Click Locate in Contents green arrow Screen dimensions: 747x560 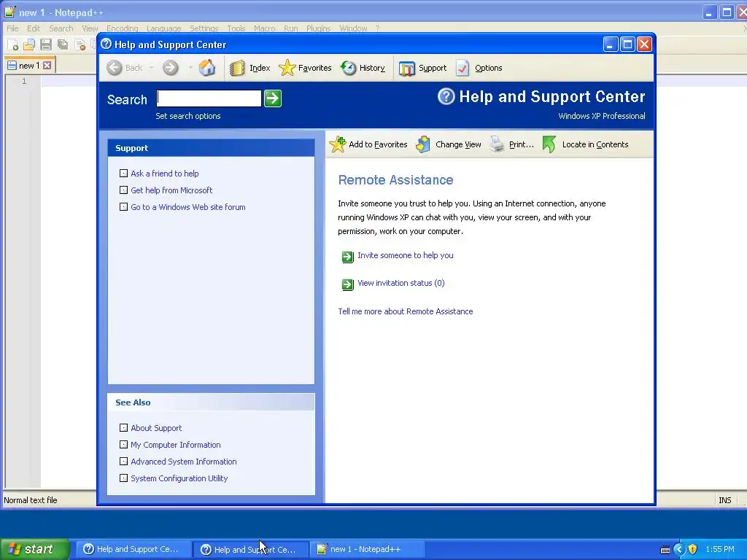[x=549, y=144]
